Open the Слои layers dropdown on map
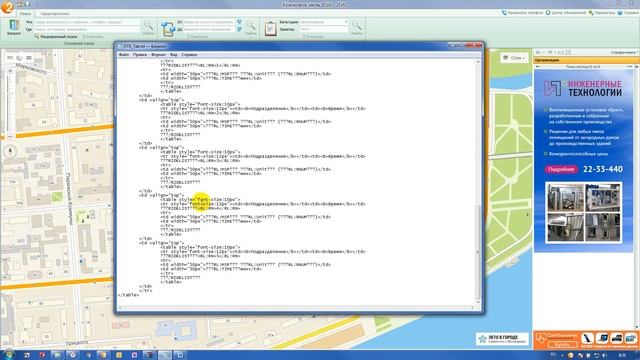 tap(514, 58)
